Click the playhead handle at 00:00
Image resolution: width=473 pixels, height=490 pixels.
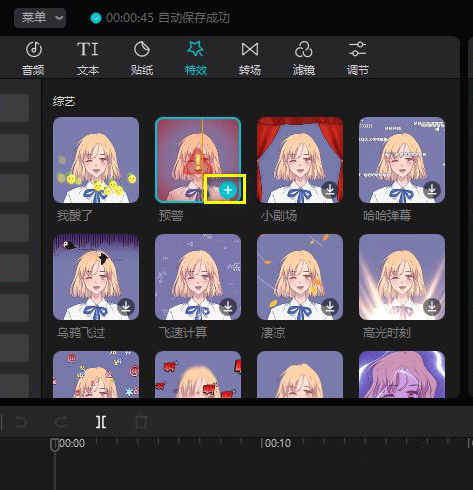click(x=54, y=445)
